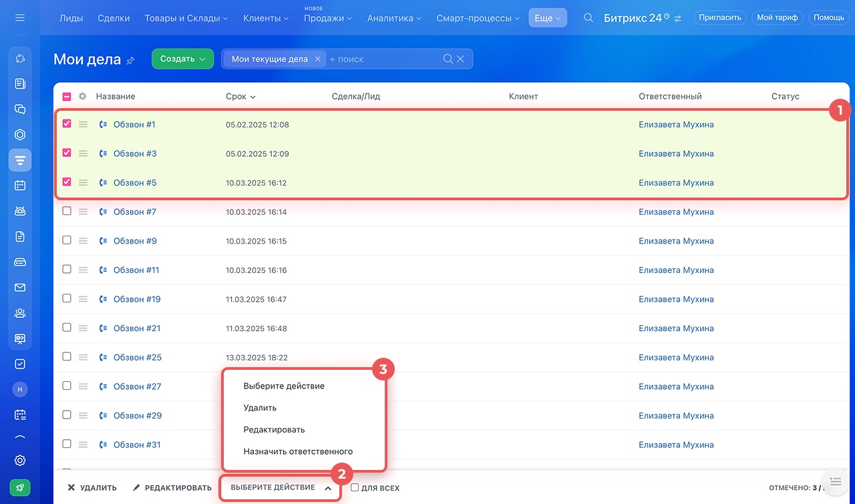The width and height of the screenshot is (855, 504).
Task: Click the floating list button bottom right
Action: point(835,481)
